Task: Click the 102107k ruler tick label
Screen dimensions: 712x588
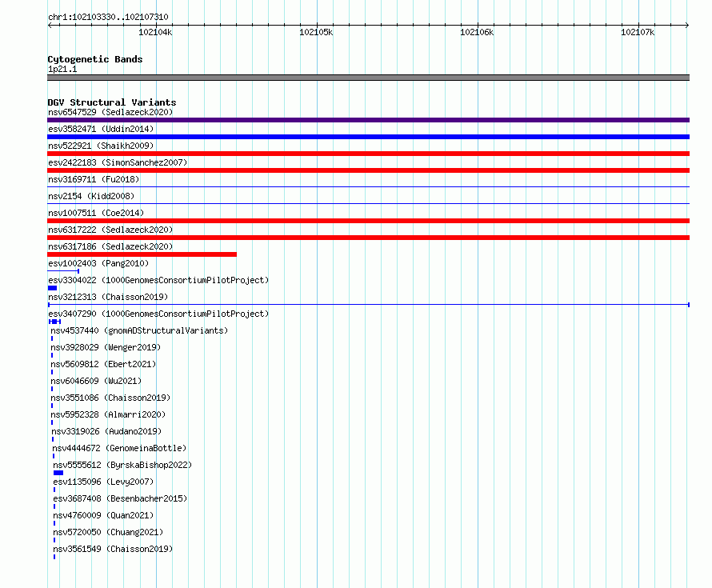Action: [638, 32]
